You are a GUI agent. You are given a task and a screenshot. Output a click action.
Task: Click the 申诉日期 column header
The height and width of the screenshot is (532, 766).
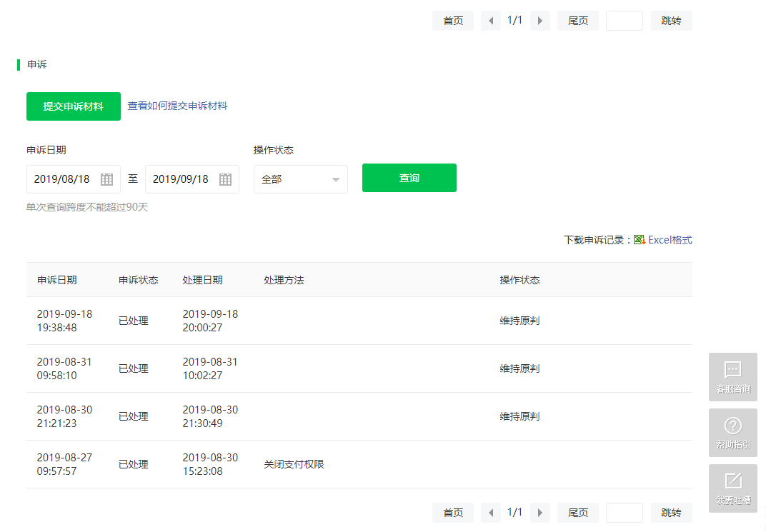coord(57,280)
